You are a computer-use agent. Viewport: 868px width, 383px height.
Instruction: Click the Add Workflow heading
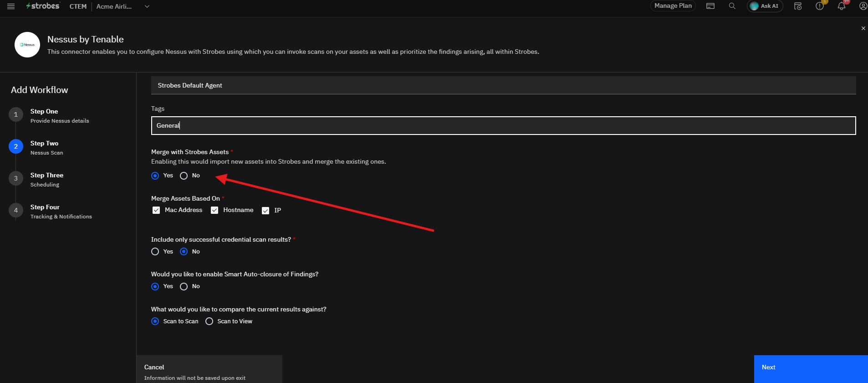[x=40, y=90]
